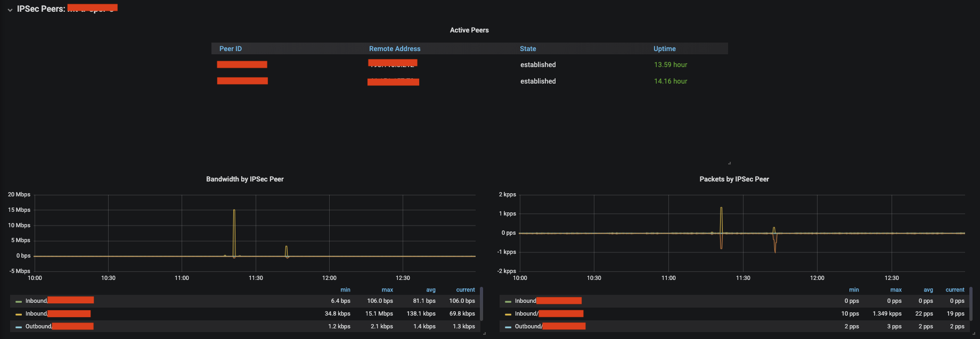
Task: Sort Packets legend by max column
Action: point(896,290)
